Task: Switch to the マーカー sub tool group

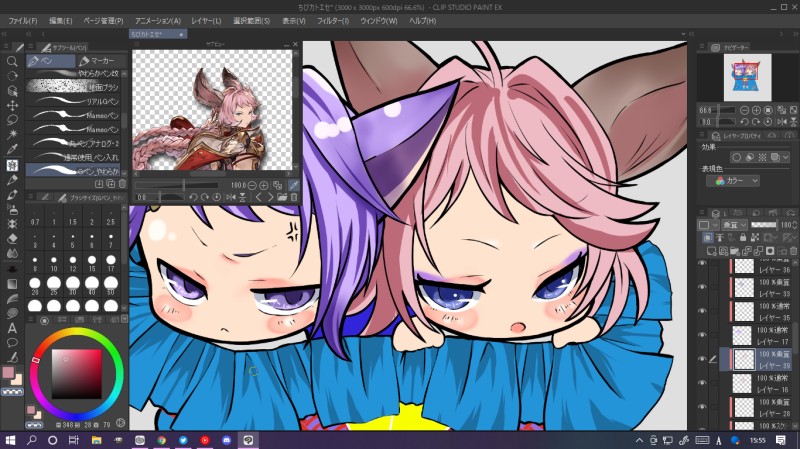Action: click(x=101, y=61)
